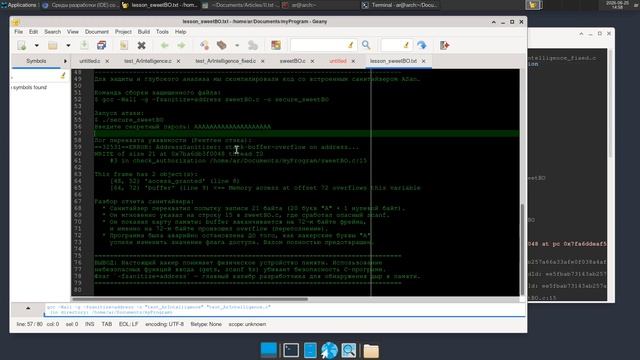The height and width of the screenshot is (360, 640).
Task: Switch to the sweetBO.c tab
Action: (x=292, y=61)
